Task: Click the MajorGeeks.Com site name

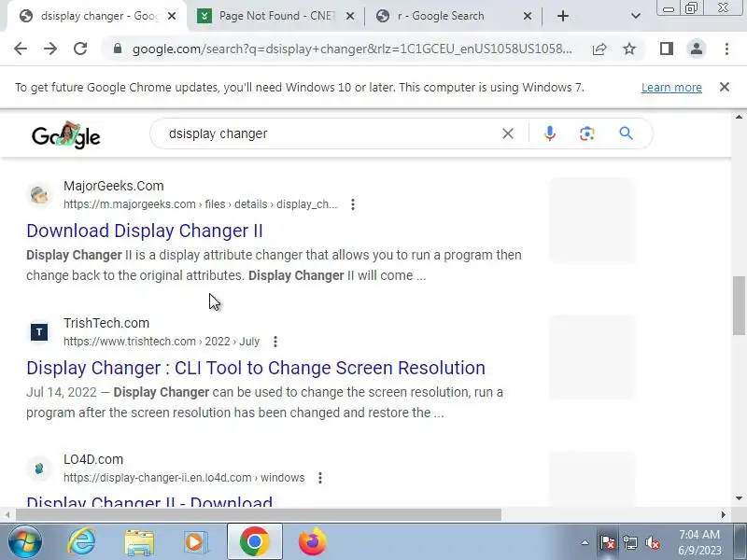Action: [x=113, y=186]
